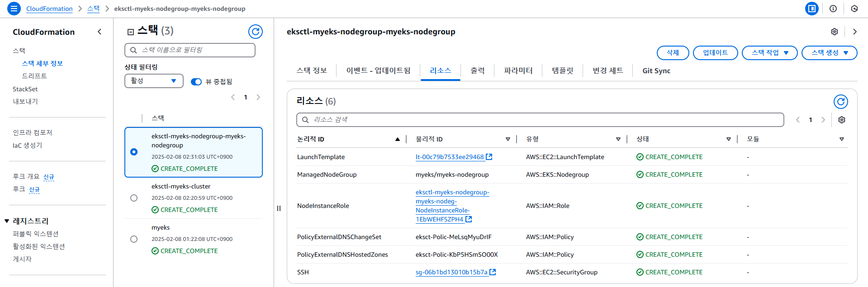The image size is (868, 287).
Task: Go to previous resources page
Action: pyautogui.click(x=798, y=120)
